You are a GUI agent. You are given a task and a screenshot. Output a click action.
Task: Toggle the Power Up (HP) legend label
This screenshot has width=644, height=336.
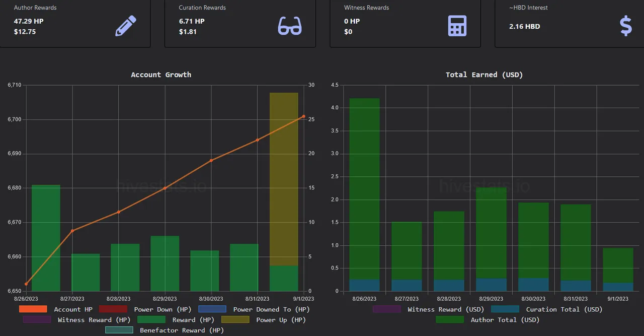pyautogui.click(x=281, y=320)
